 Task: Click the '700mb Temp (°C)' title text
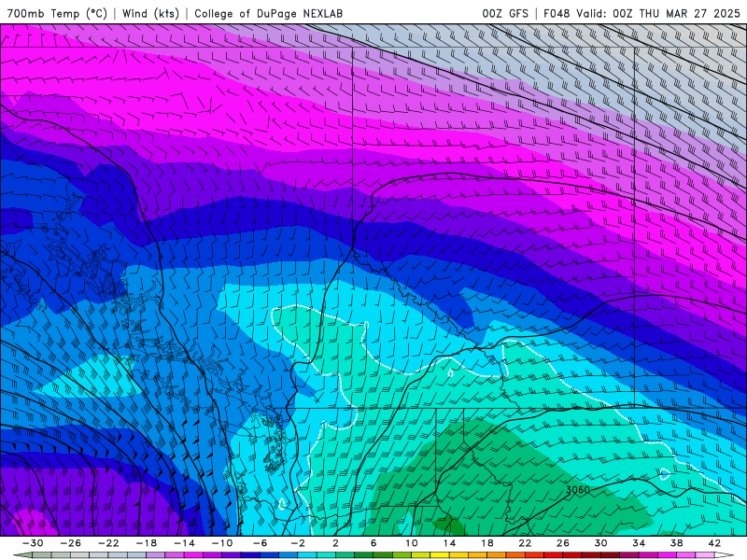click(57, 13)
